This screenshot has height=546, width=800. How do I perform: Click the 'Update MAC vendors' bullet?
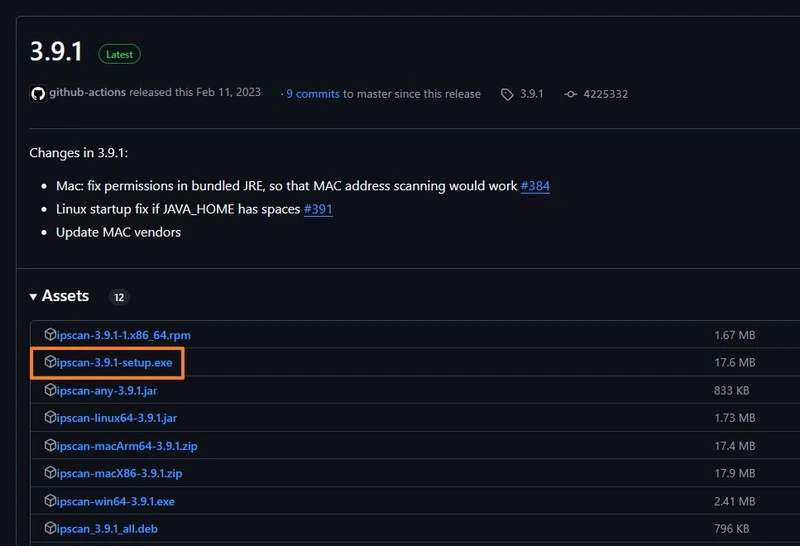coord(118,232)
